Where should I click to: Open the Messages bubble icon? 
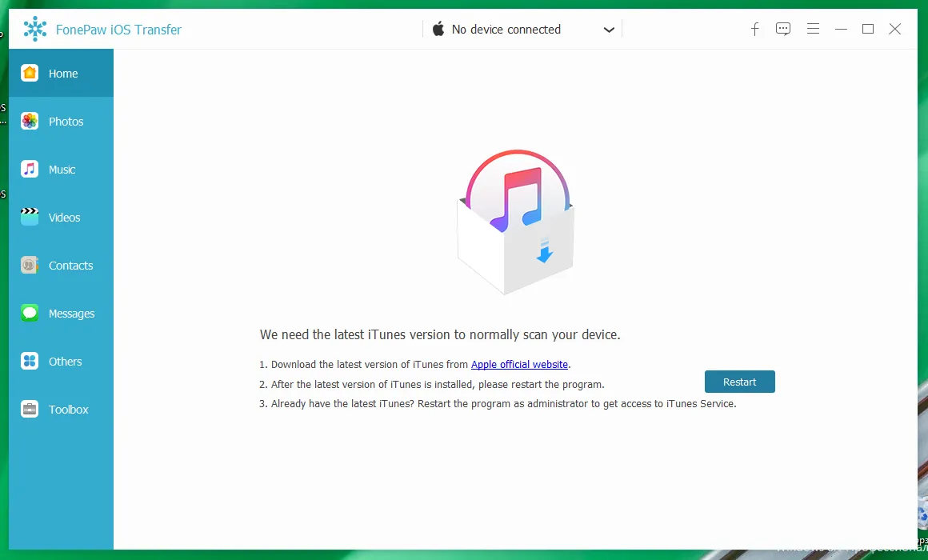coord(30,313)
